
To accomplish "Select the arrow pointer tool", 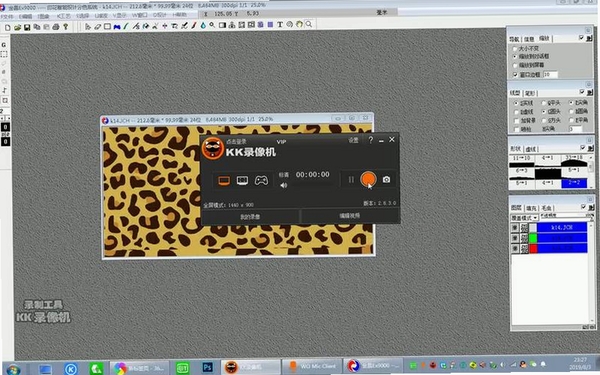I will click(x=88, y=26).
